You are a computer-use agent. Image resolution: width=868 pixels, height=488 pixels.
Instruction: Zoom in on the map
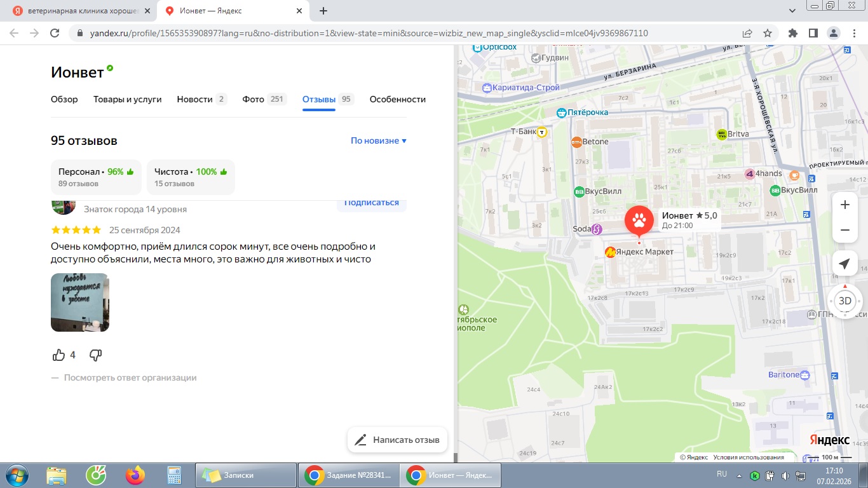point(844,205)
